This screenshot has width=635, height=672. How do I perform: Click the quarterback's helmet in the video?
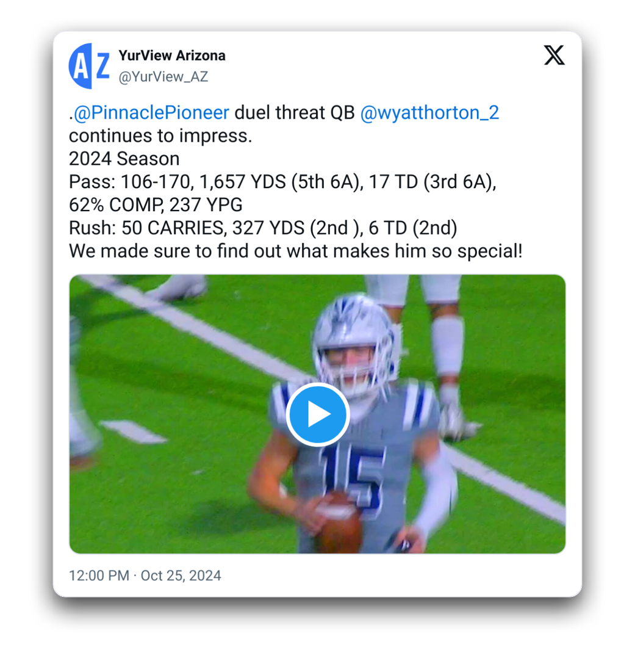pos(354,342)
